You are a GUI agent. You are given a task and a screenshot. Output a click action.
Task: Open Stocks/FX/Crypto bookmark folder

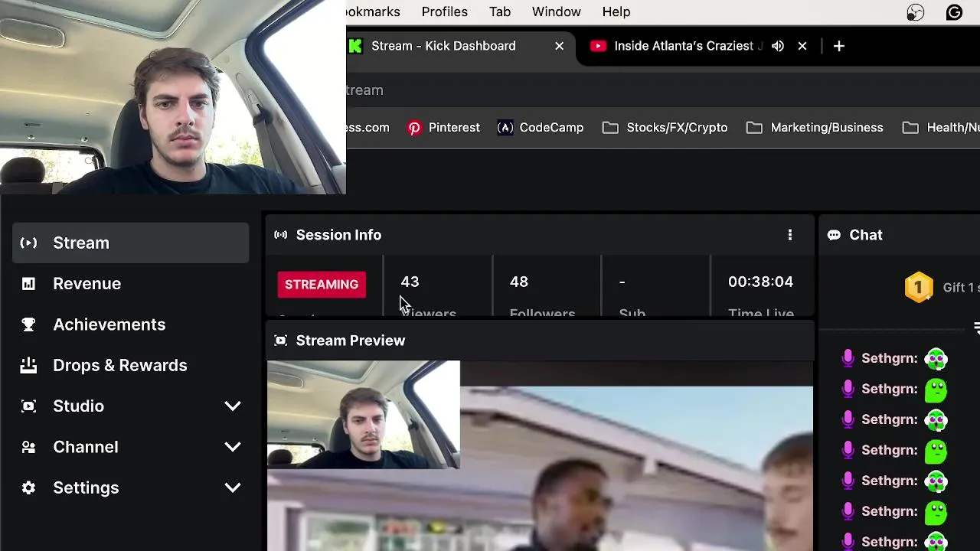click(665, 128)
